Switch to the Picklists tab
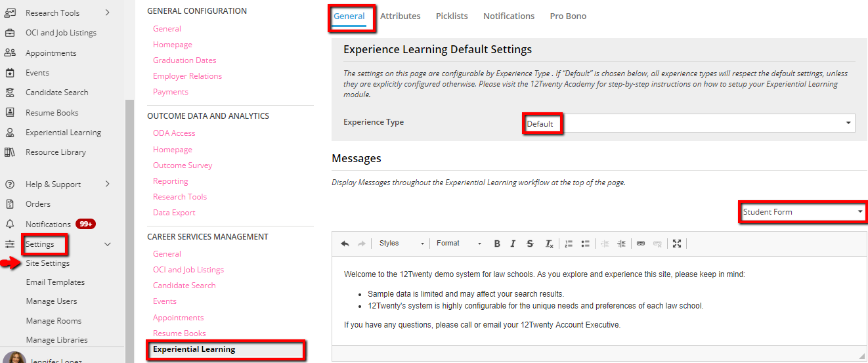This screenshot has height=363, width=868. click(452, 16)
